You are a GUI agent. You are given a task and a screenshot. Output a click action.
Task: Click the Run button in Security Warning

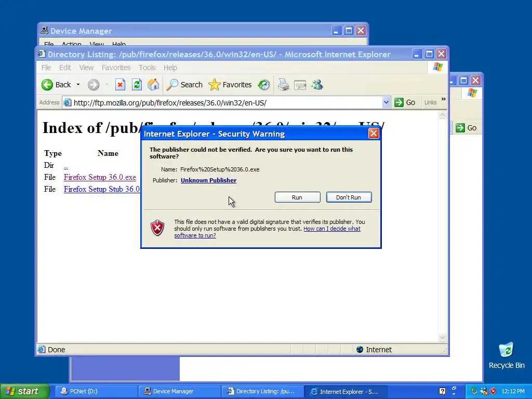[x=297, y=197]
